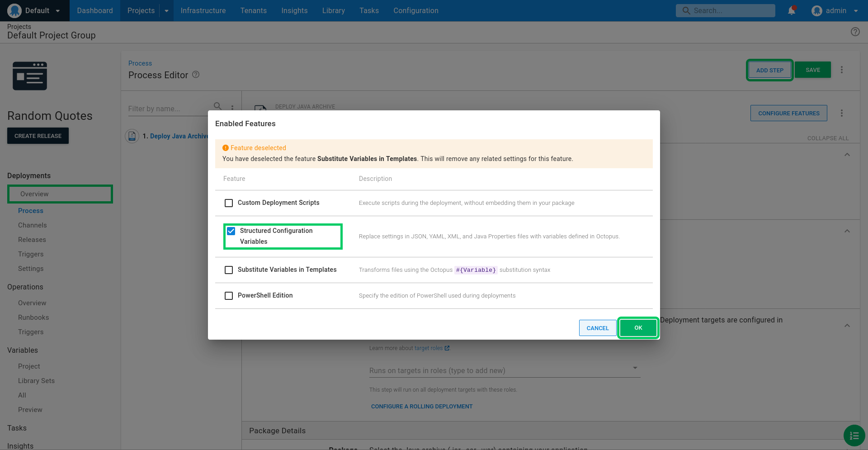
Task: Click the Save button
Action: pyautogui.click(x=813, y=70)
